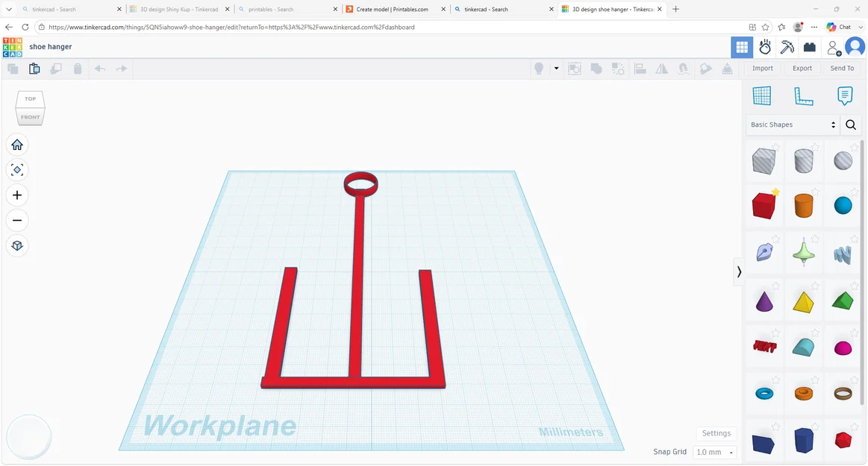The height and width of the screenshot is (466, 868).
Task: Select the Ruler tool
Action: 803,96
